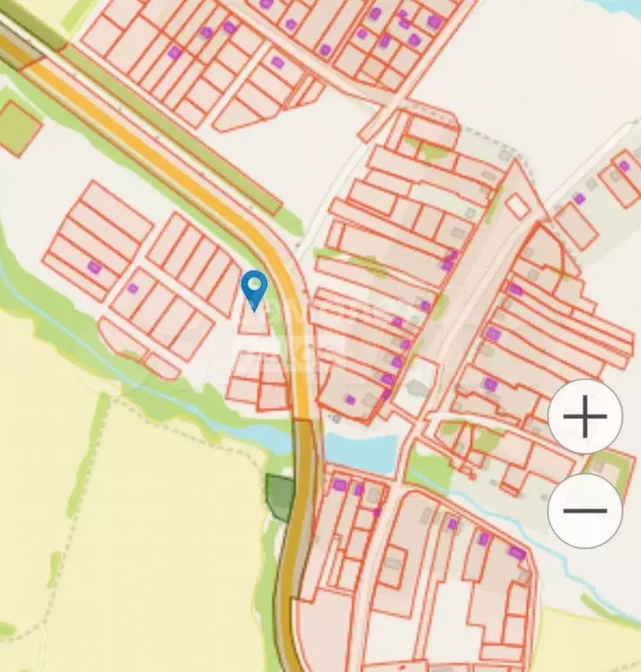Image resolution: width=641 pixels, height=672 pixels.
Task: Select the purple building in far-left plot block
Action: point(94,268)
